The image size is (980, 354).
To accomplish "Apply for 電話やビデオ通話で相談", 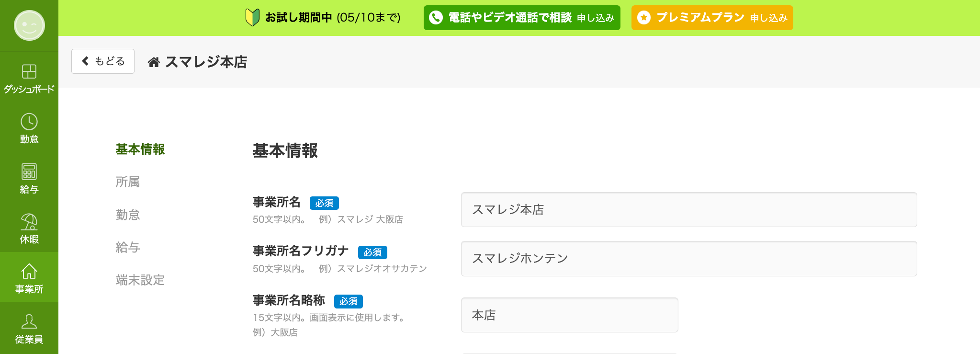I will coord(522,18).
